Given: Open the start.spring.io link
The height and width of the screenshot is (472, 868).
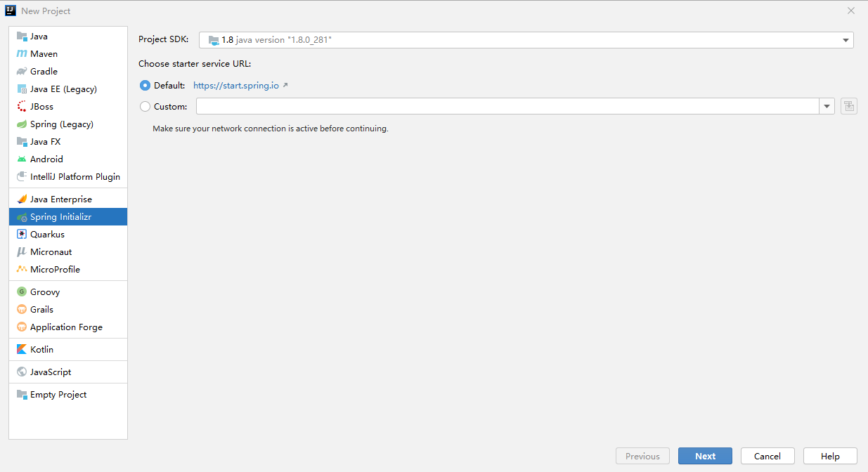Looking at the screenshot, I should [236, 86].
